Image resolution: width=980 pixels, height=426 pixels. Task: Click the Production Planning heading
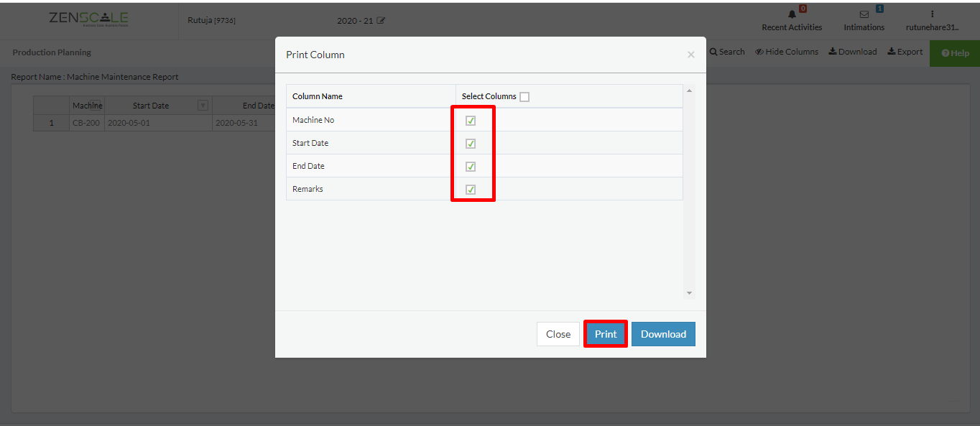(52, 52)
